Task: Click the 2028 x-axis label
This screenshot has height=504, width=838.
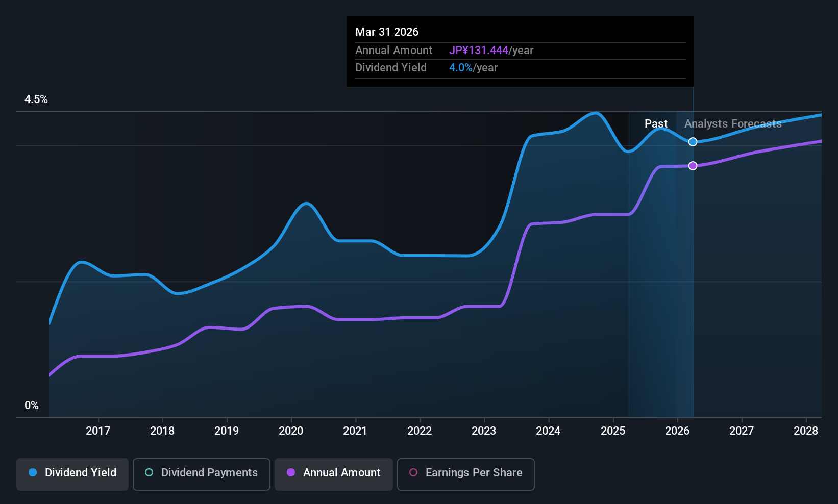Action: pos(806,431)
